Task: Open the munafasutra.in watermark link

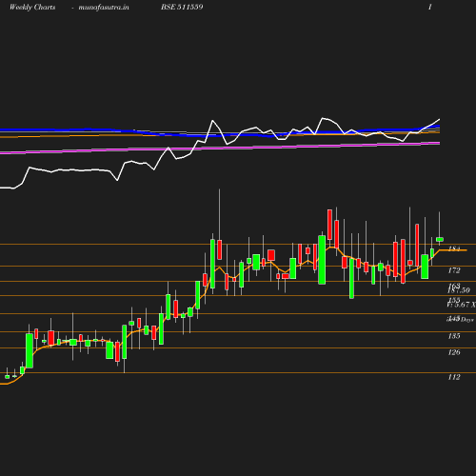Action: click(x=104, y=7)
